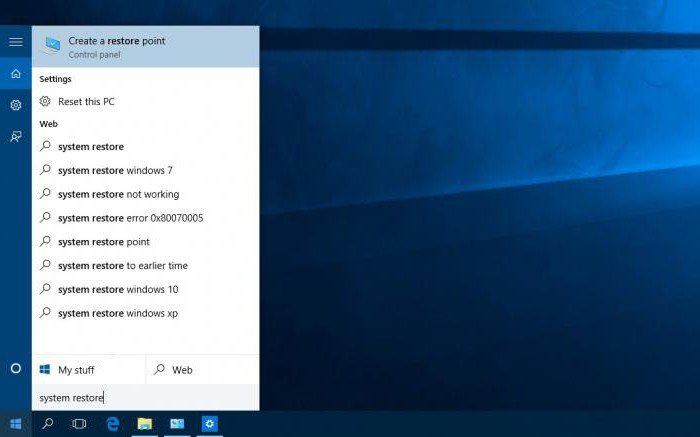The width and height of the screenshot is (700, 437).
Task: Click in the search box containing 'system restore'
Action: coord(145,397)
